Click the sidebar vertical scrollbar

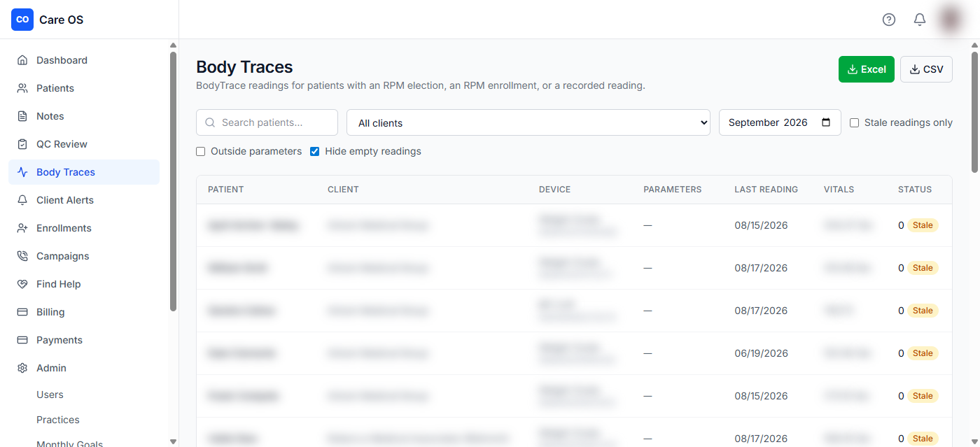(x=173, y=180)
